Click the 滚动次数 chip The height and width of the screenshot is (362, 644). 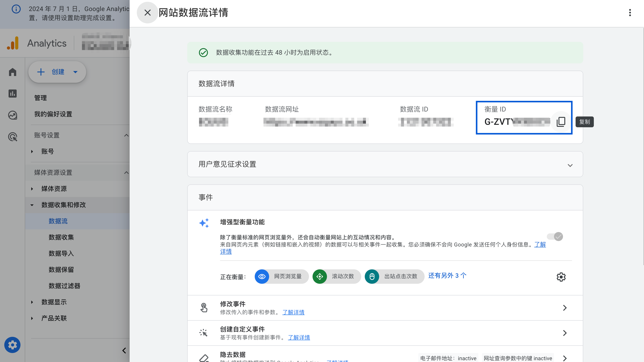[x=336, y=276]
